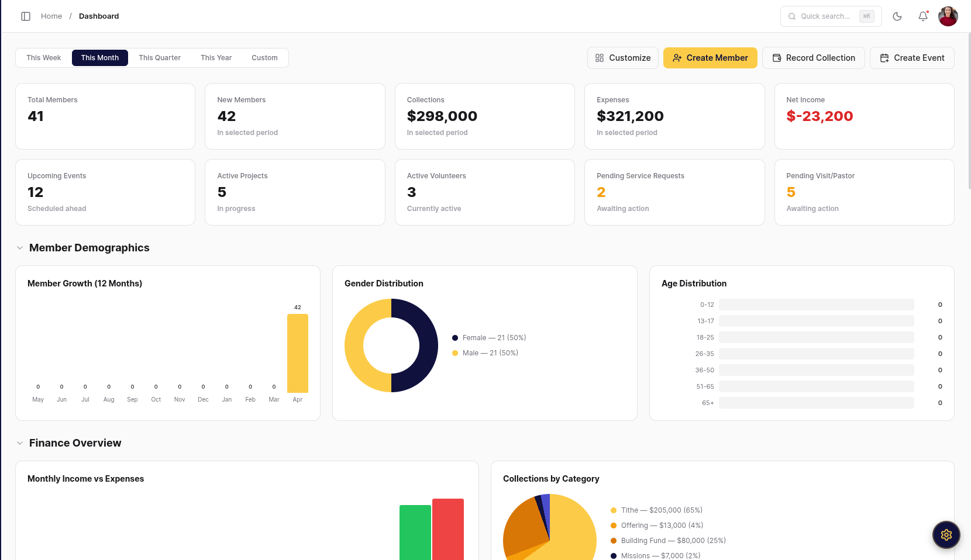The height and width of the screenshot is (560, 971).
Task: Select the This Quarter tab
Action: 160,58
